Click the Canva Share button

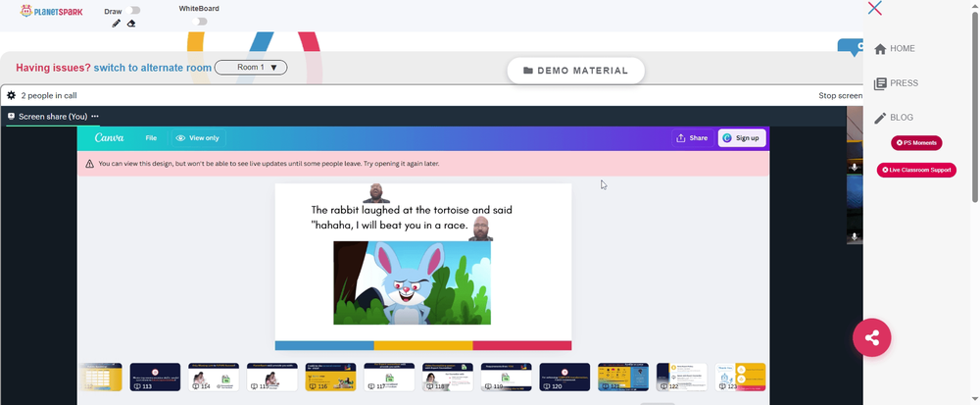click(693, 138)
